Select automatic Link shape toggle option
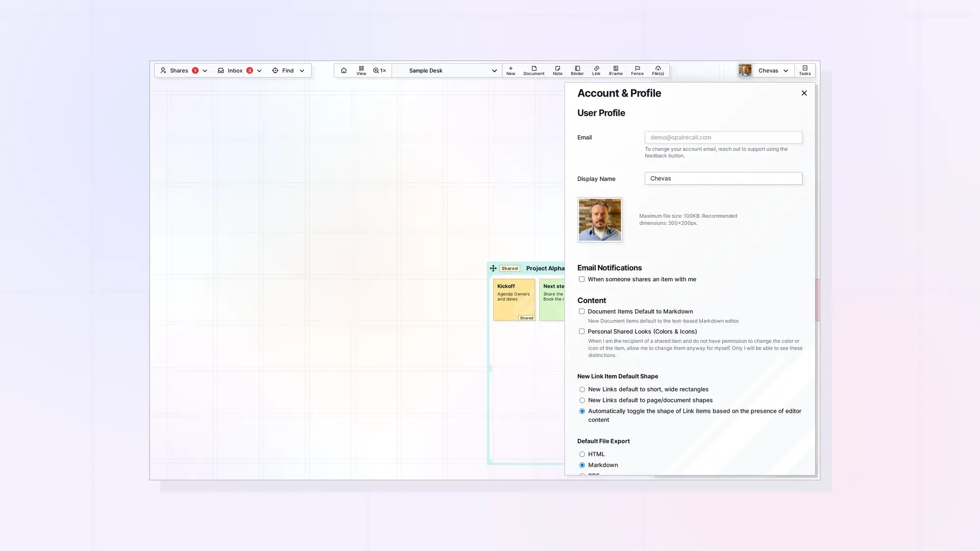The width and height of the screenshot is (980, 551). [x=582, y=411]
